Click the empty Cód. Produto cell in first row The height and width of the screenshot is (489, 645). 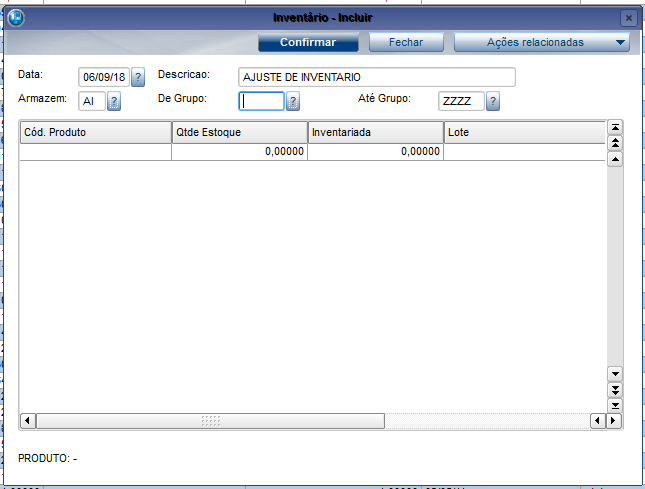pos(95,151)
